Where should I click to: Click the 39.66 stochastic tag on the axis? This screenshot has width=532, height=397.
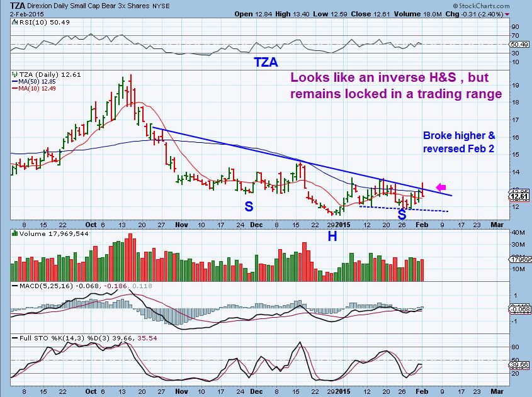tap(519, 365)
